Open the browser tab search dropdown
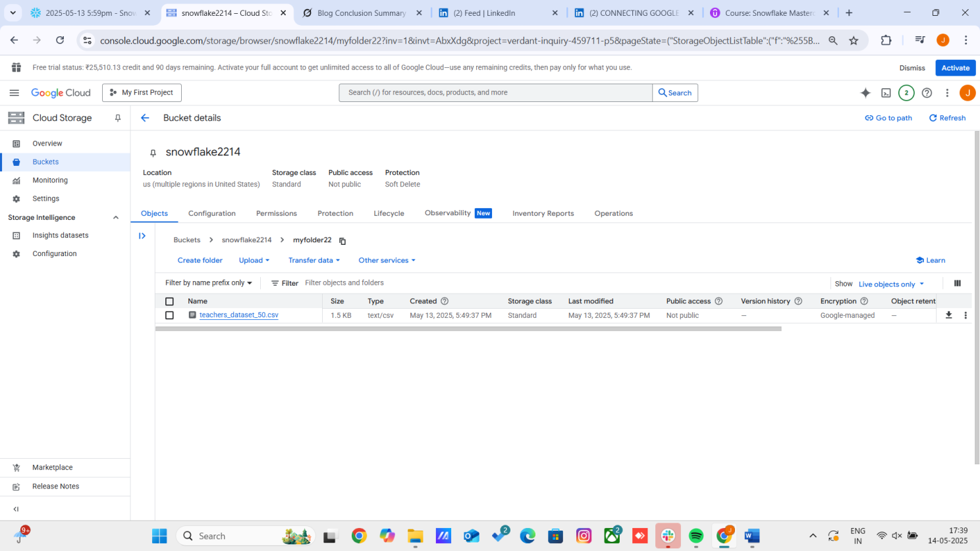 tap(13, 13)
